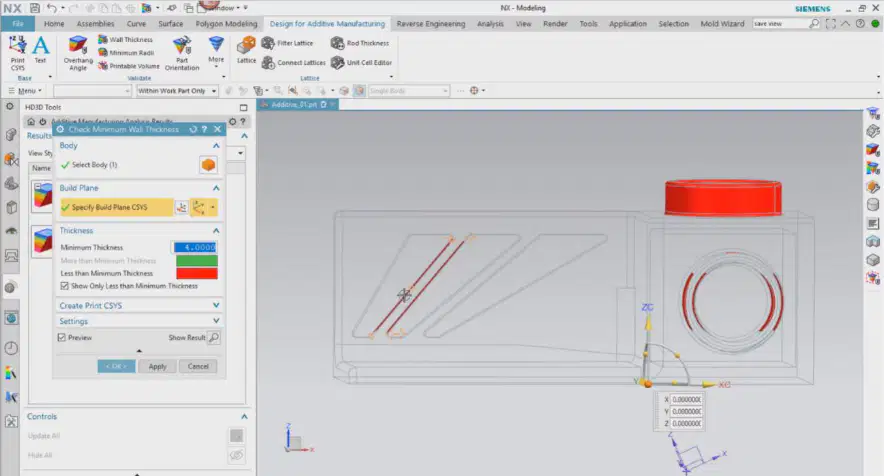Collapse the Build Plane section
The image size is (884, 476).
click(x=216, y=188)
